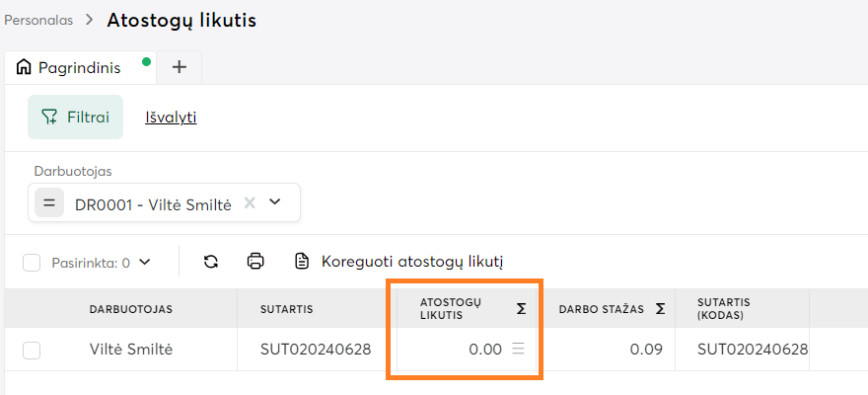Click the home icon on Pagrindinis tab
This screenshot has width=868, height=395.
coord(24,67)
